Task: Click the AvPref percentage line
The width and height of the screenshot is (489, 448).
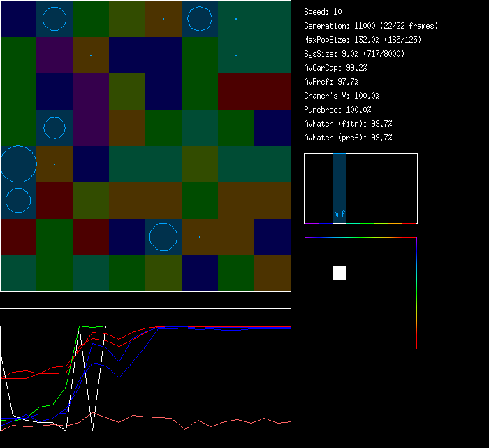Action: click(331, 82)
